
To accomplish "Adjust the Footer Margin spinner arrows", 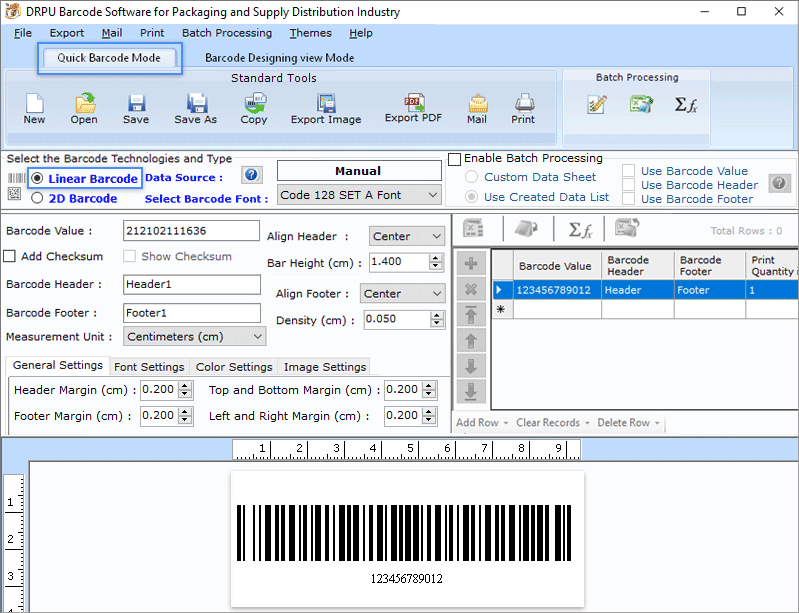I will coord(186,416).
